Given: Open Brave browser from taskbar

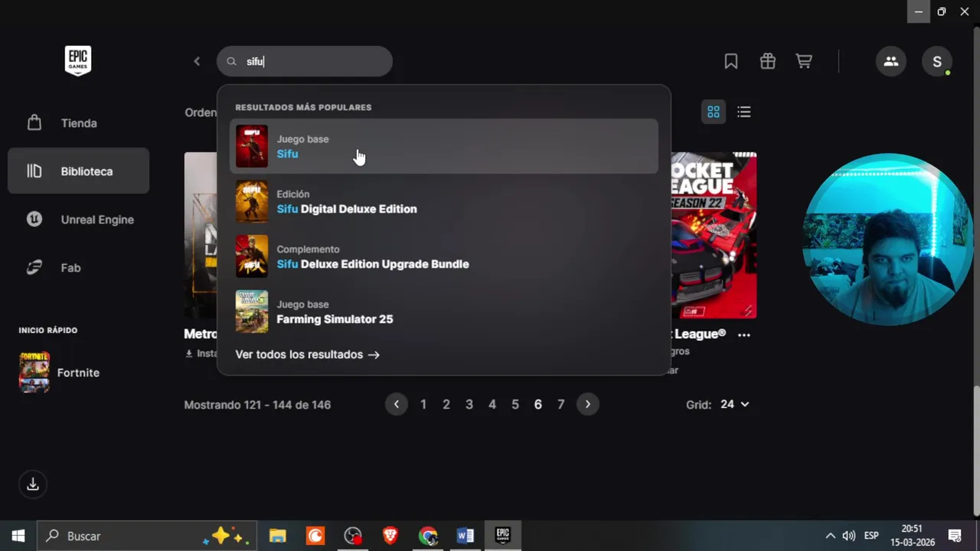Looking at the screenshot, I should (x=390, y=536).
